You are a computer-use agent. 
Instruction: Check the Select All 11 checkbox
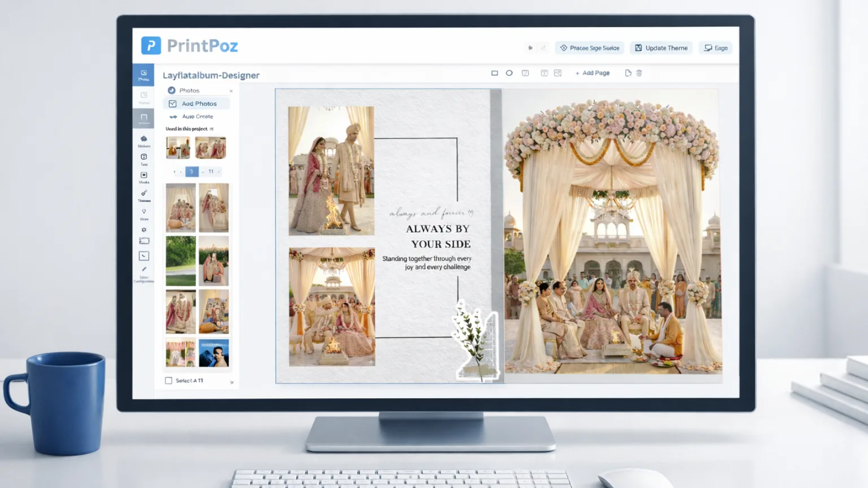click(x=168, y=380)
